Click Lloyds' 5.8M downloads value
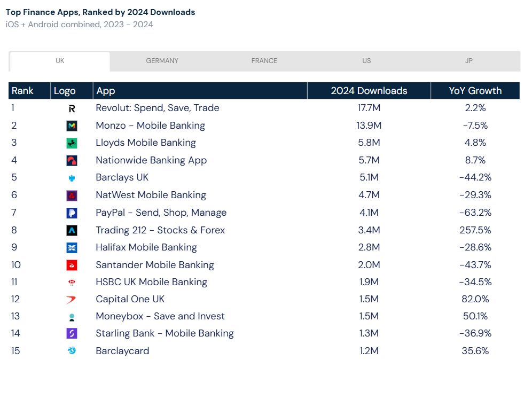The height and width of the screenshot is (407, 532). coord(369,143)
